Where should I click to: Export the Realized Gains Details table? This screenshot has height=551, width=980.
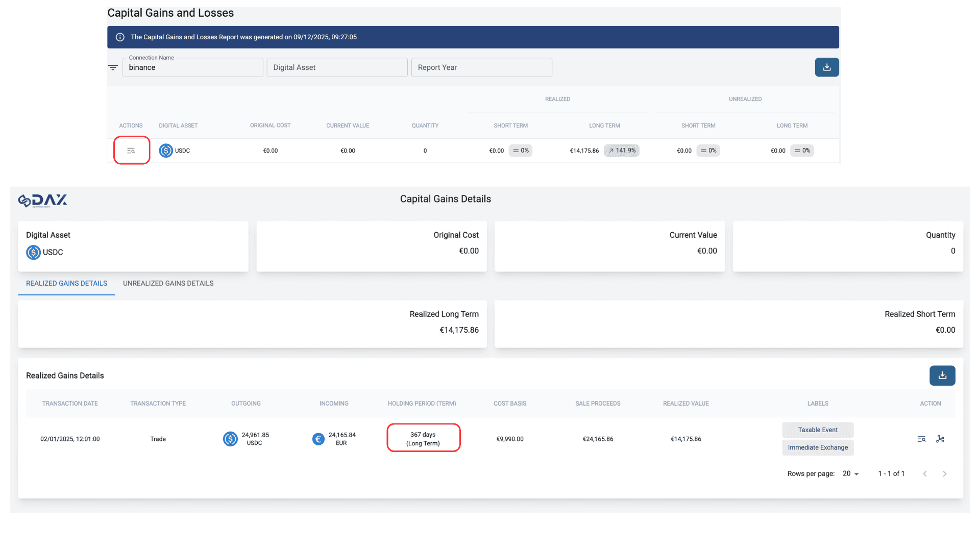coord(942,375)
